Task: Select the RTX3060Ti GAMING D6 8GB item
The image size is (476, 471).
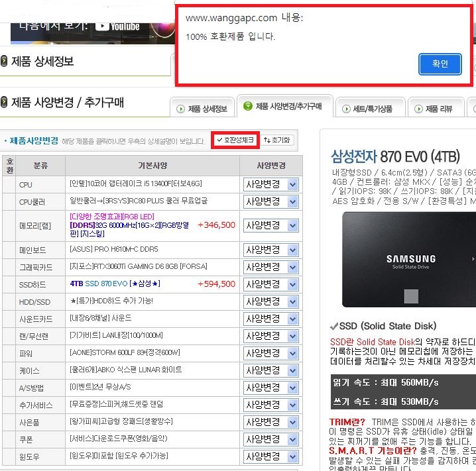Action: click(139, 266)
